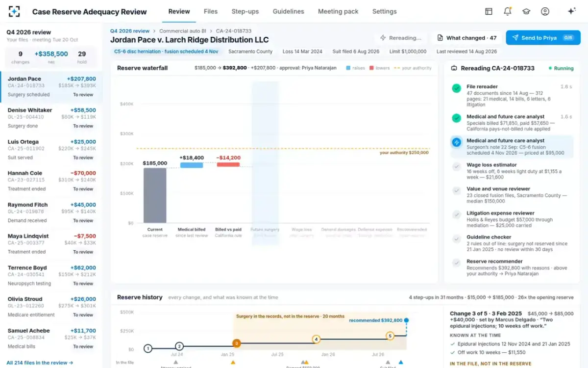Open the user profile icon
The width and height of the screenshot is (588, 368).
[545, 11]
